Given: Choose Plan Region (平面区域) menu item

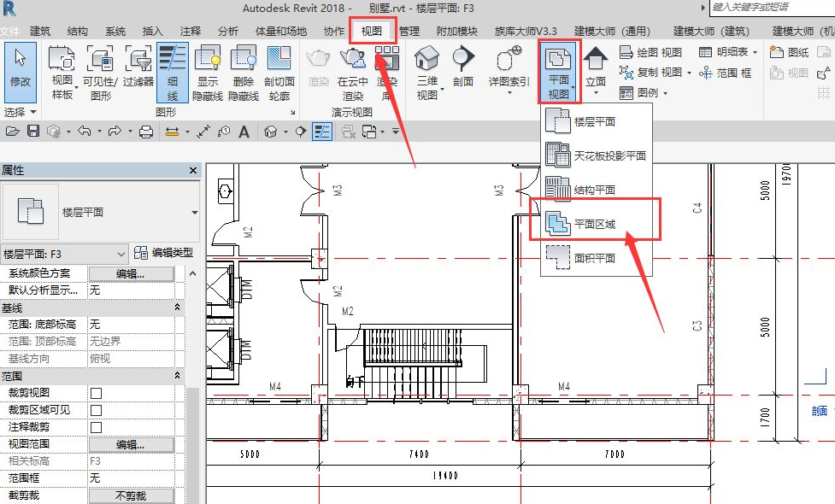Looking at the screenshot, I should [597, 224].
